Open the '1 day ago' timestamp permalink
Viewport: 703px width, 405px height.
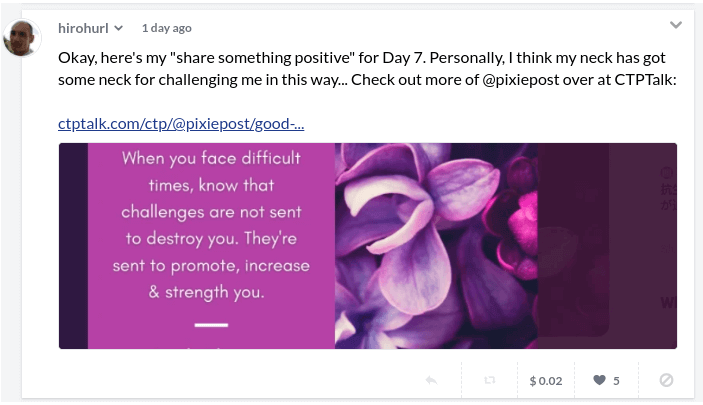(x=167, y=28)
